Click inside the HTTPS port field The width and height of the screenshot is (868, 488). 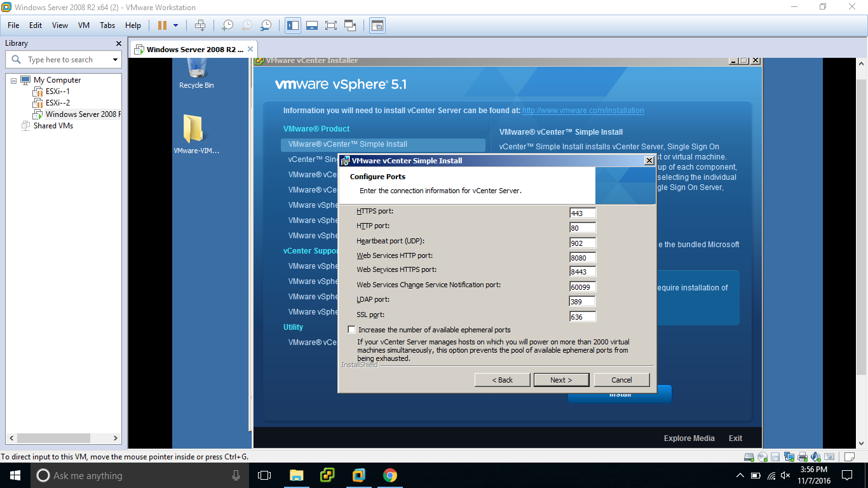click(583, 213)
